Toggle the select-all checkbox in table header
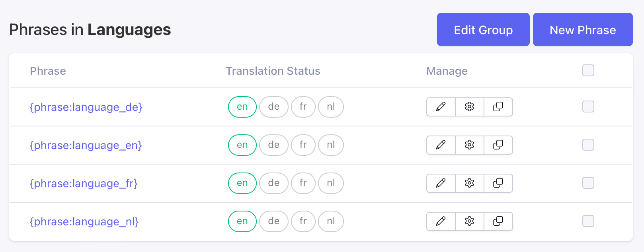 pos(588,70)
